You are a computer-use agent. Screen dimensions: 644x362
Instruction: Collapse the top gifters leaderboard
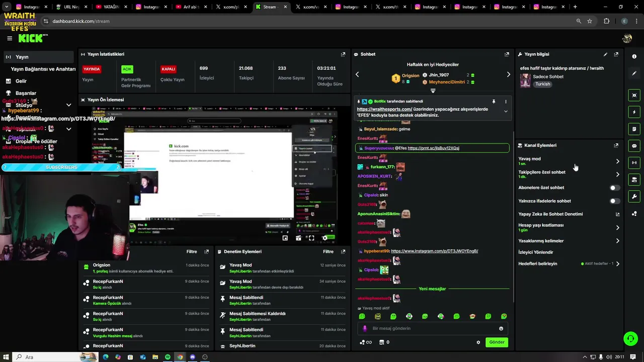point(433,91)
